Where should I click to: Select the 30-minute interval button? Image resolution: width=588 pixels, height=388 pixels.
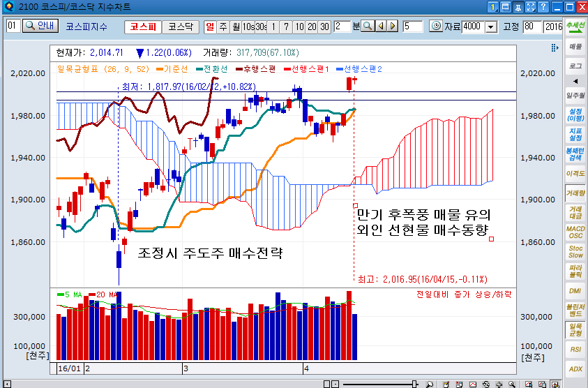coord(324,27)
